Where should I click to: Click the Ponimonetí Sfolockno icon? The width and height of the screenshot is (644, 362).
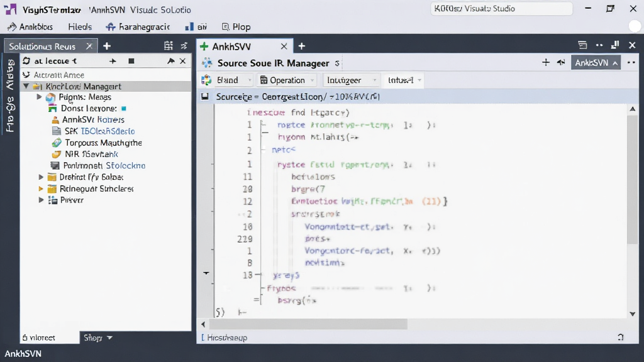point(55,165)
